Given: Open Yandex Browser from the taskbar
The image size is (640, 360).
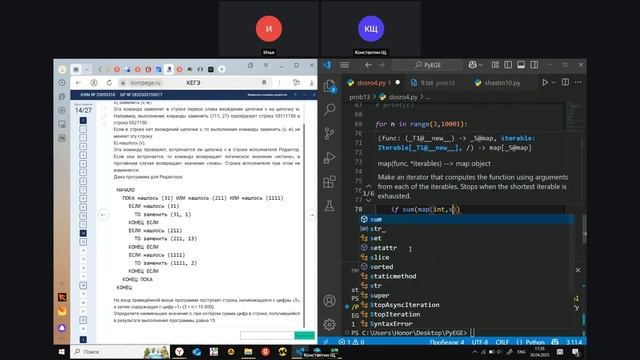Looking at the screenshot, I should coord(179,352).
